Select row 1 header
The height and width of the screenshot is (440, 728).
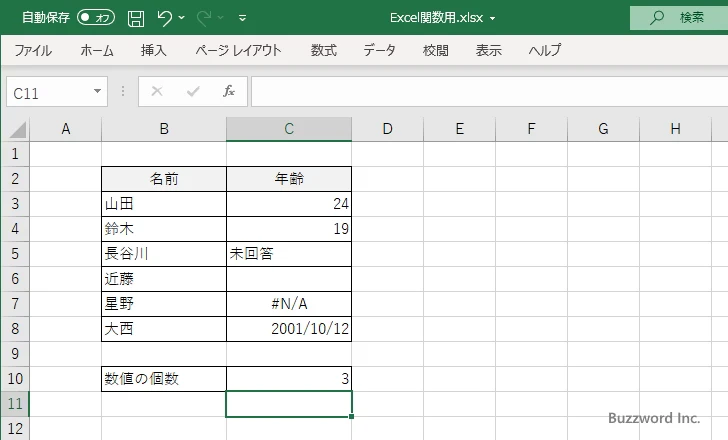coord(15,154)
